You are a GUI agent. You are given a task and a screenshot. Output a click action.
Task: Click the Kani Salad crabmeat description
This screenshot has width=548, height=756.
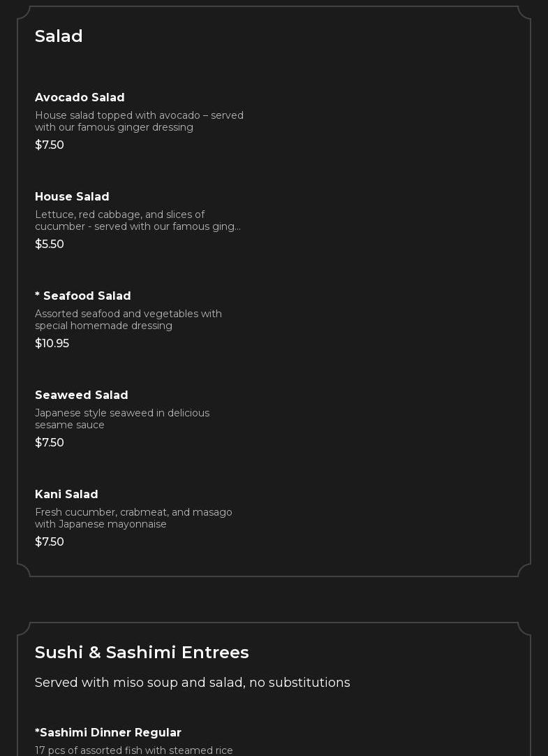coord(133,518)
